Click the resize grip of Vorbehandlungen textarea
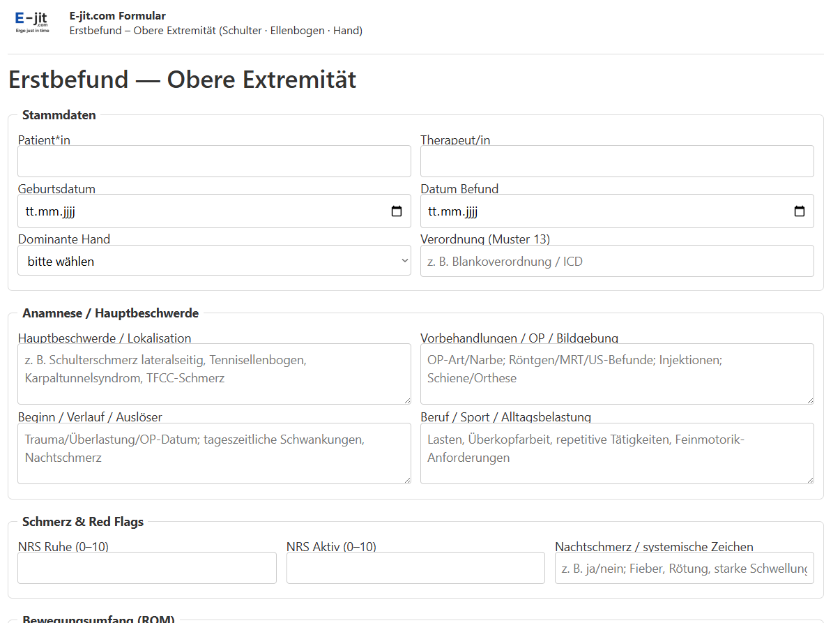This screenshot has height=623, width=840. click(809, 400)
